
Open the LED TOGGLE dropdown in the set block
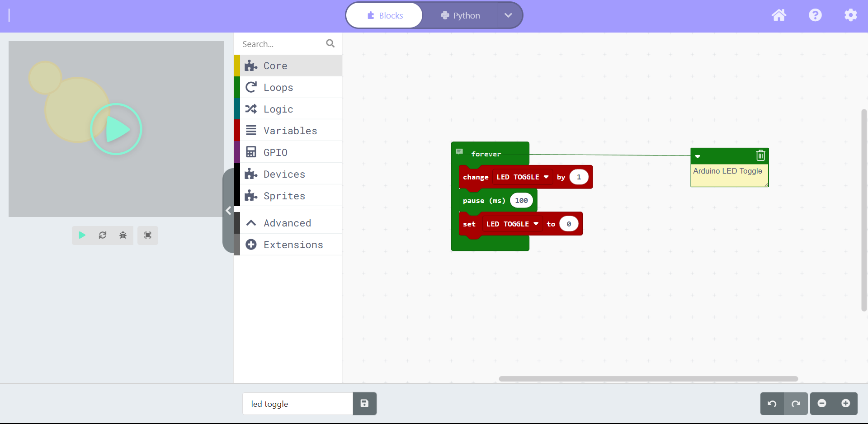536,224
